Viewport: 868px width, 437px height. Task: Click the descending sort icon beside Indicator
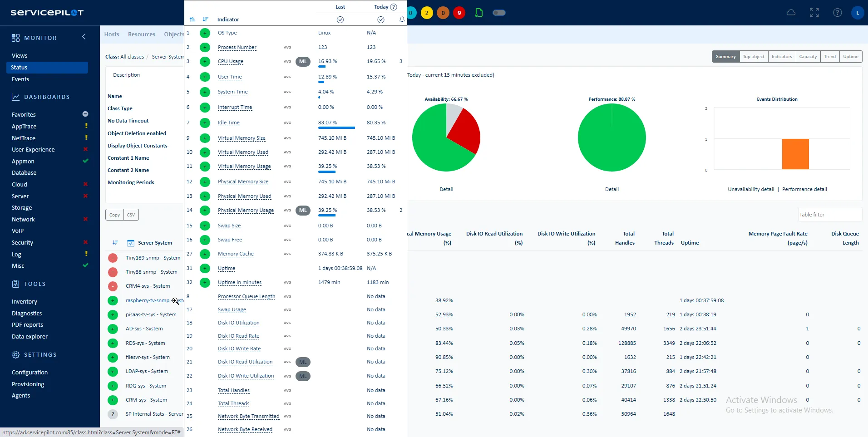pyautogui.click(x=205, y=20)
